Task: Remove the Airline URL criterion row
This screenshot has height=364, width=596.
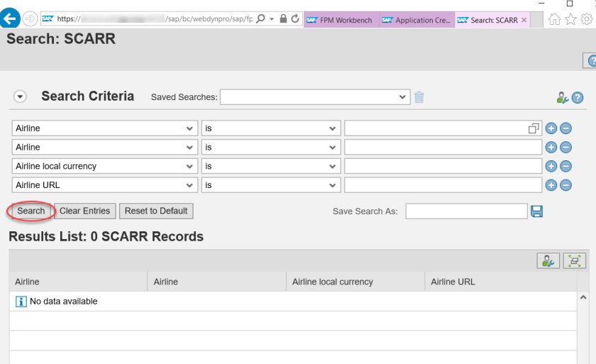Action: click(565, 185)
